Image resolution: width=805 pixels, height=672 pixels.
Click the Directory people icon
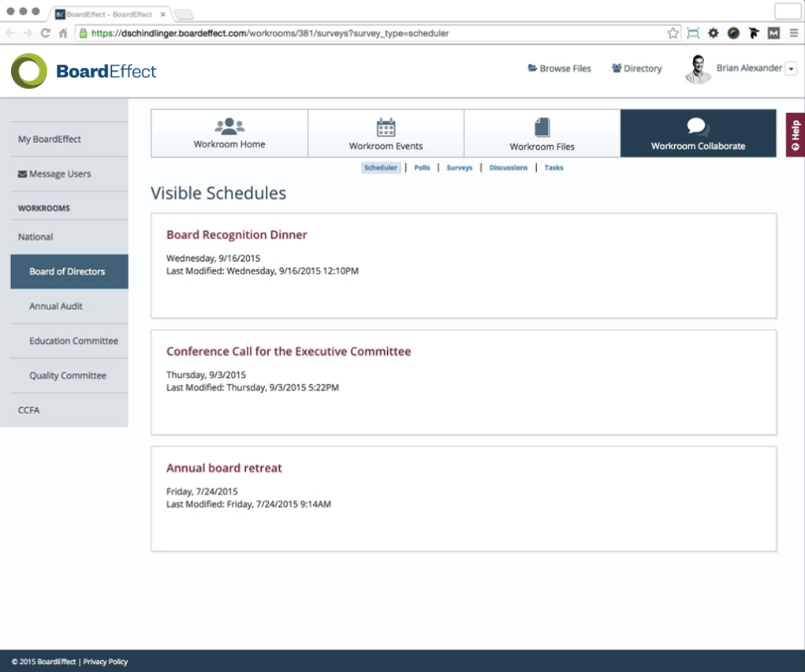617,68
